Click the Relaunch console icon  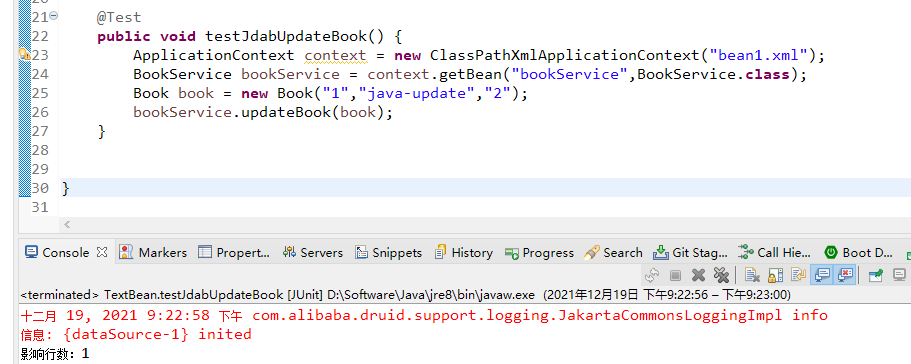pyautogui.click(x=652, y=275)
